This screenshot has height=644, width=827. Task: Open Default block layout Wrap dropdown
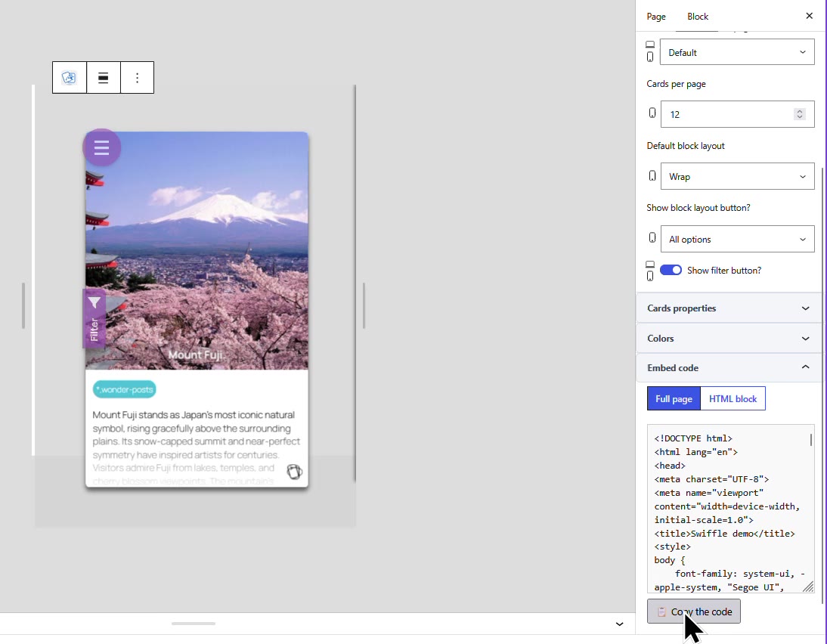(737, 176)
